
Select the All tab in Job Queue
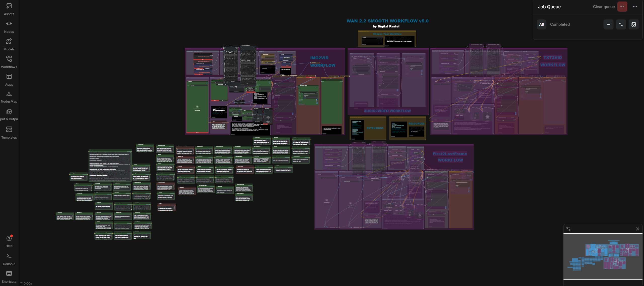[541, 24]
